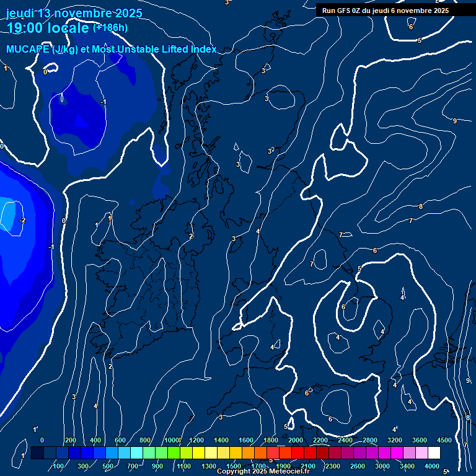The image size is (476, 476).
Task: Click the '1000' legend scale label
Action: pyautogui.click(x=172, y=440)
